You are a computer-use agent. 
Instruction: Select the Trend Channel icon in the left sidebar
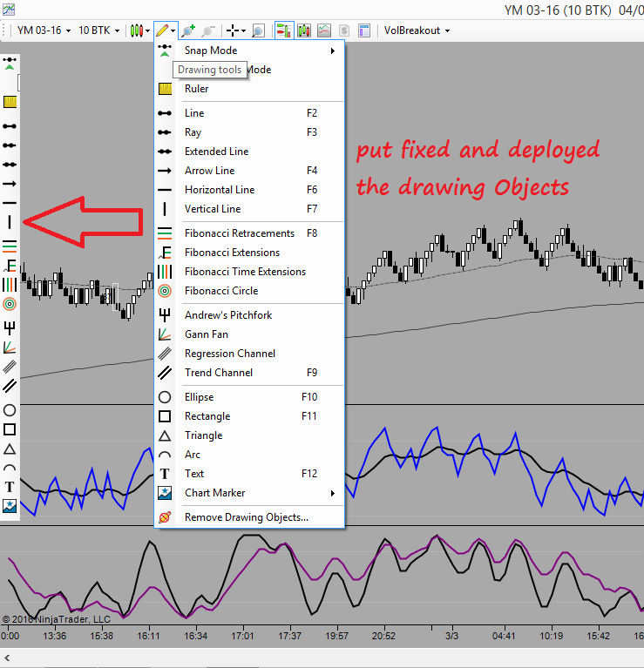[10, 386]
